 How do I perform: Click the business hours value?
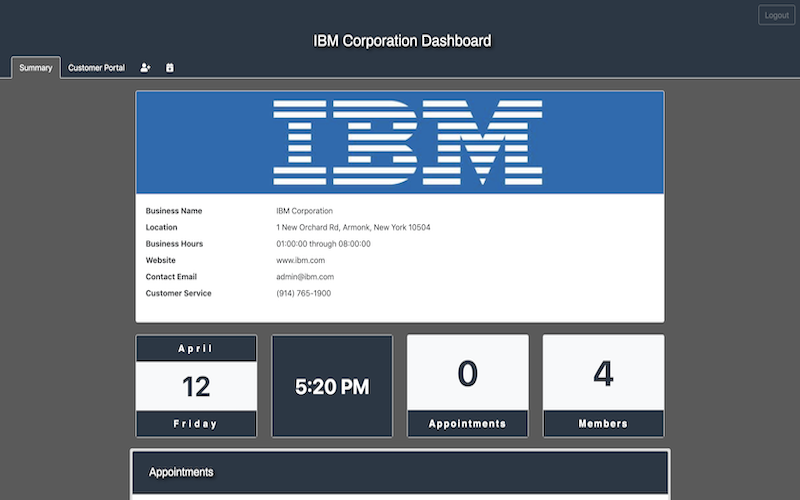click(x=323, y=244)
